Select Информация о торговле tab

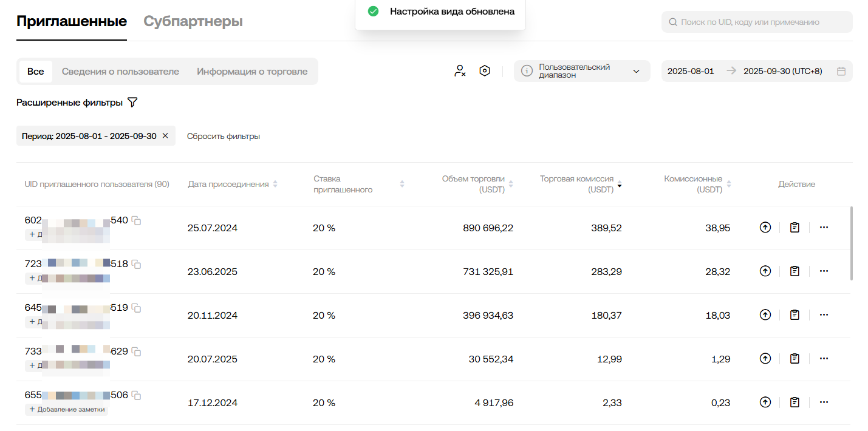(252, 72)
